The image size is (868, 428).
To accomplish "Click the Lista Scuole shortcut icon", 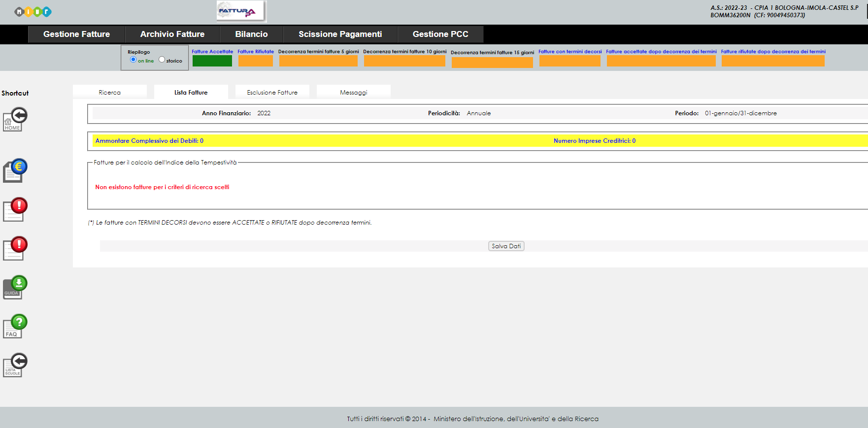I will pyautogui.click(x=15, y=365).
